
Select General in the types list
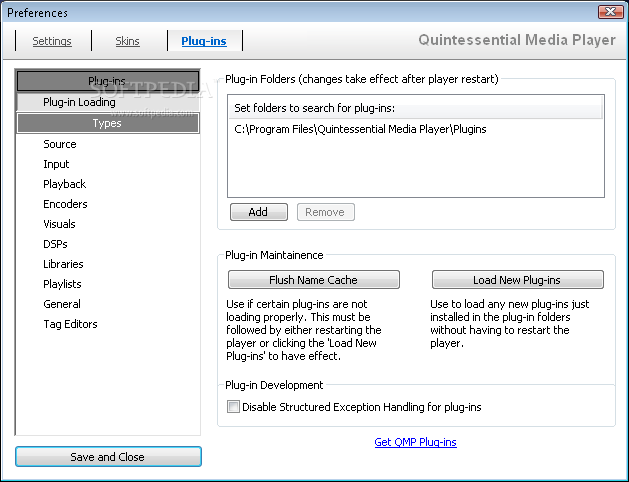(62, 304)
